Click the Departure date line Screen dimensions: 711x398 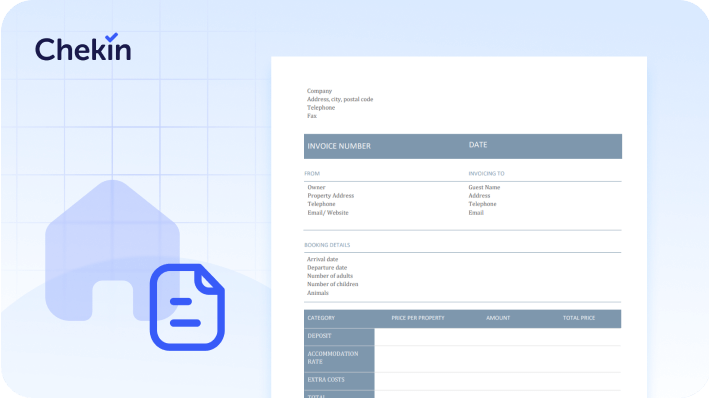click(x=327, y=267)
